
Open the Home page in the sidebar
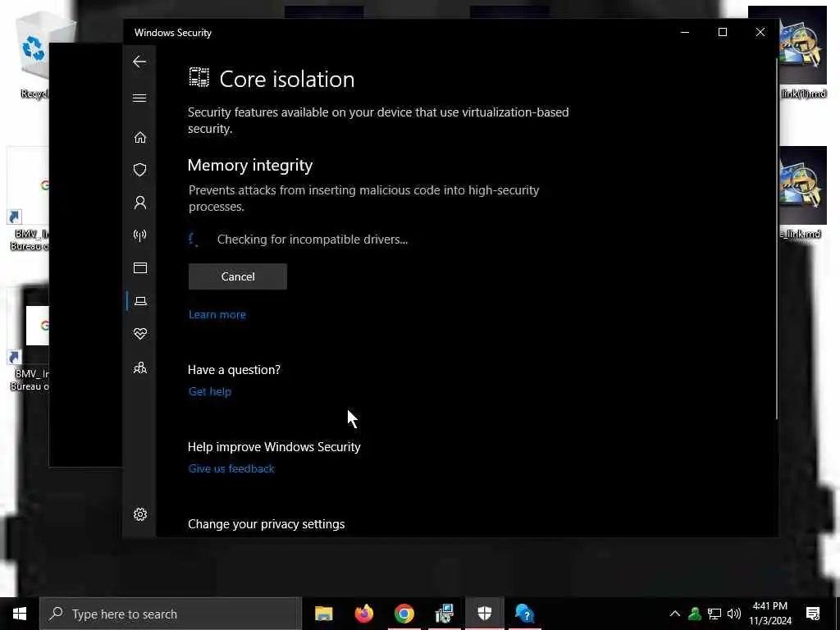(139, 138)
